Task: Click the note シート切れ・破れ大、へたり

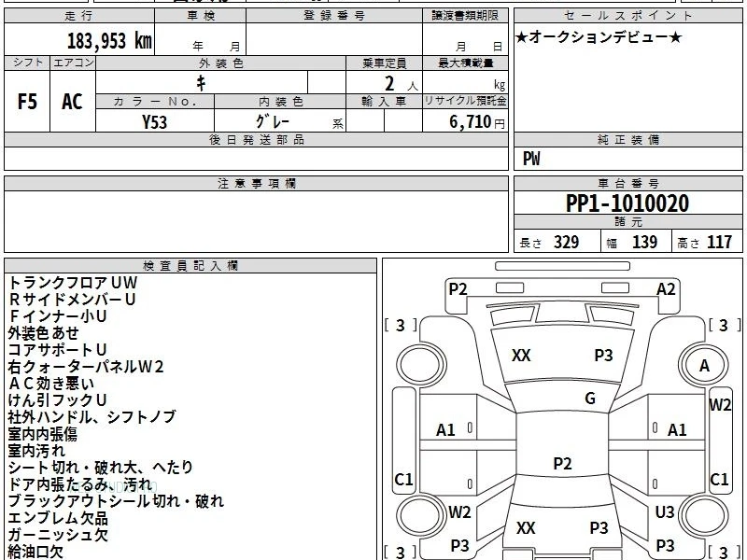Action: 101,468
